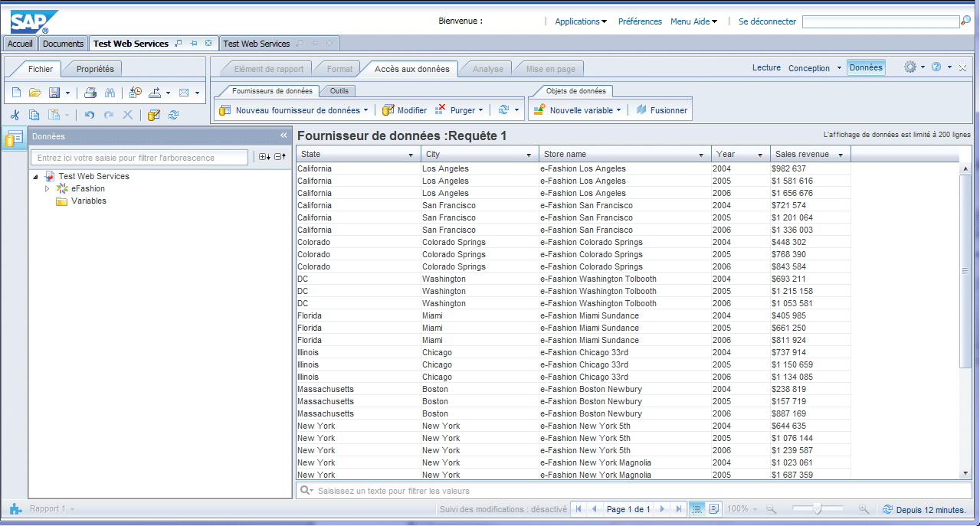Click the zoom slider handle
The width and height of the screenshot is (980, 526).
[818, 508]
